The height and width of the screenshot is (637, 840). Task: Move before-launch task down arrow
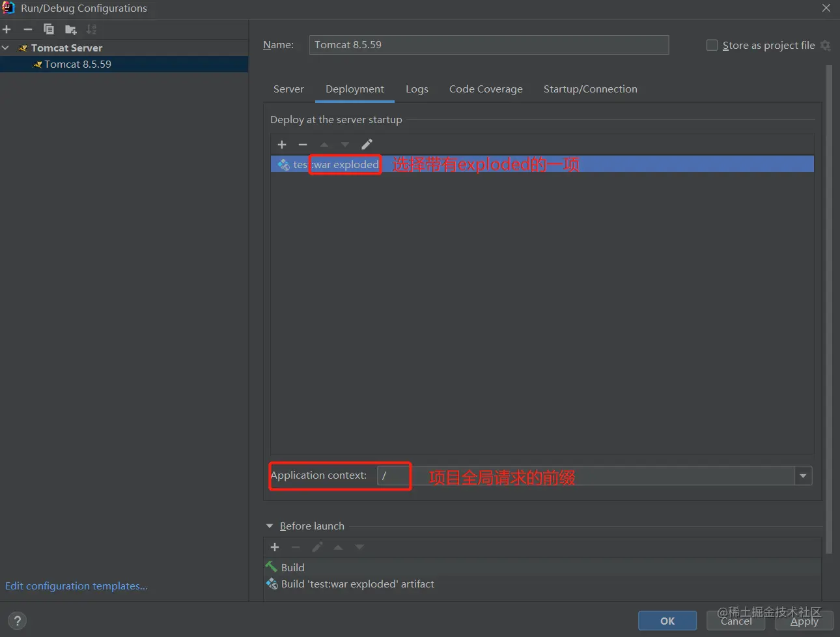pos(359,547)
